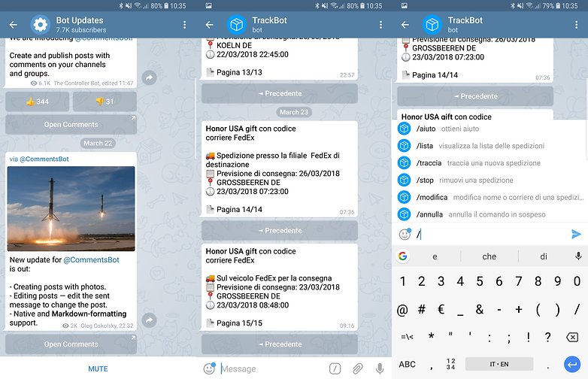This screenshot has height=379, width=588.
Task: Tap the March 23 date badge
Action: coord(294,112)
